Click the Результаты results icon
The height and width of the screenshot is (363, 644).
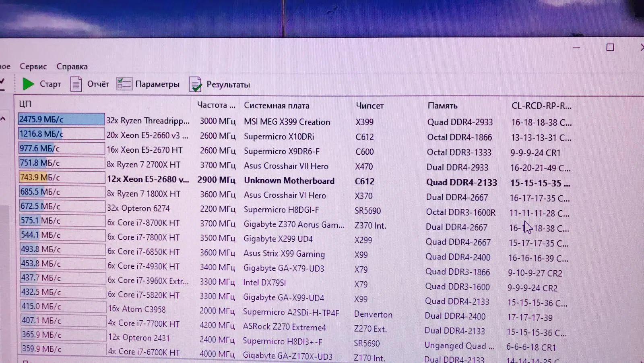click(x=195, y=84)
